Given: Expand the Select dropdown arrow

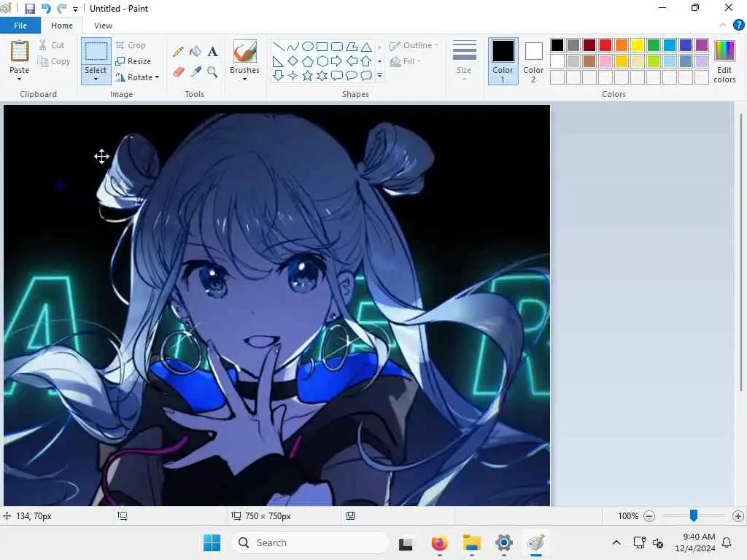Looking at the screenshot, I should 96,79.
